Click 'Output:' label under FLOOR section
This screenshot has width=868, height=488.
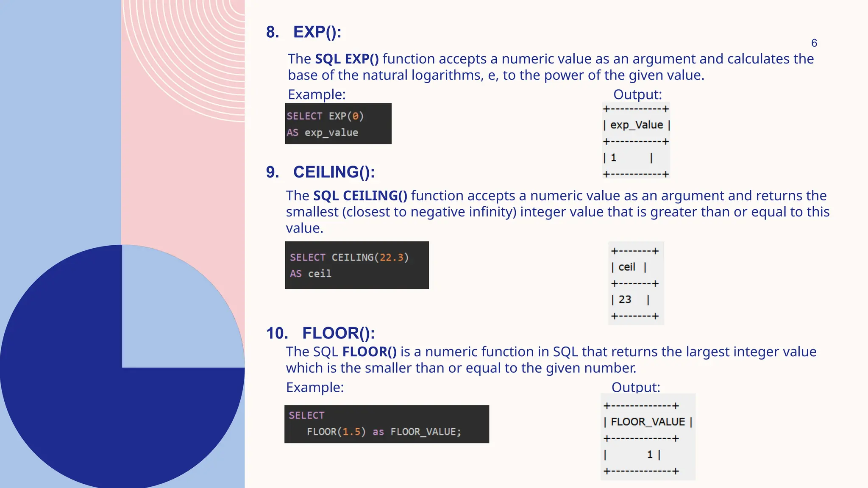point(636,387)
